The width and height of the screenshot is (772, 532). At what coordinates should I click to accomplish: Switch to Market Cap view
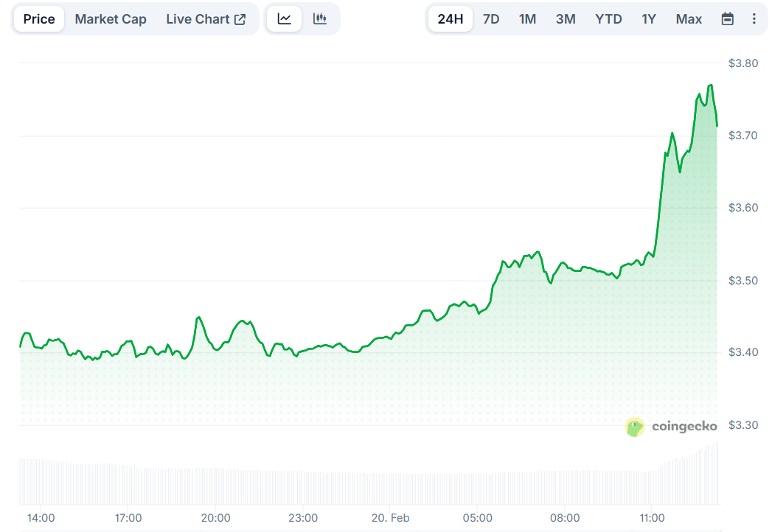pos(111,18)
